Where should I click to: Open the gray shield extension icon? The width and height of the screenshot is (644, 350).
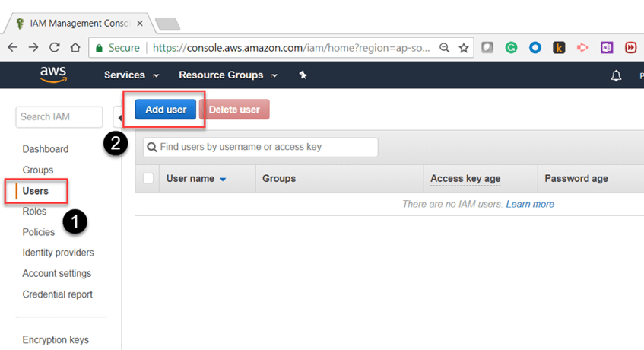tap(487, 48)
